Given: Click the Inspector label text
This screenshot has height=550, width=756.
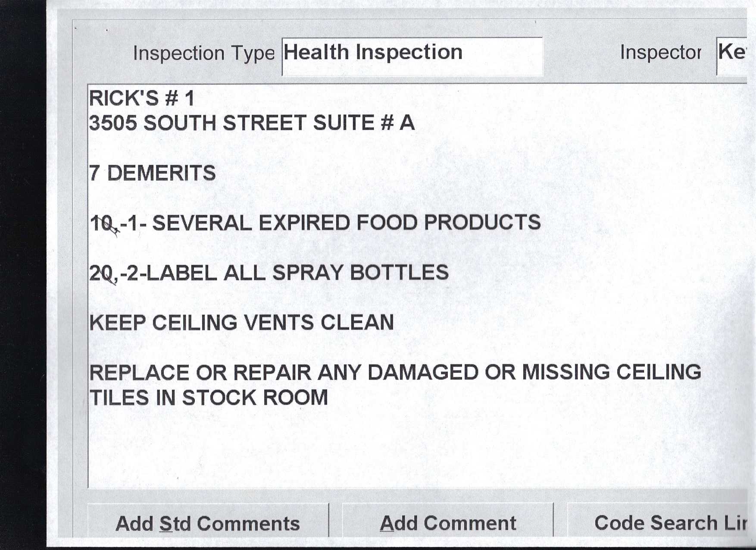Looking at the screenshot, I should [x=660, y=53].
